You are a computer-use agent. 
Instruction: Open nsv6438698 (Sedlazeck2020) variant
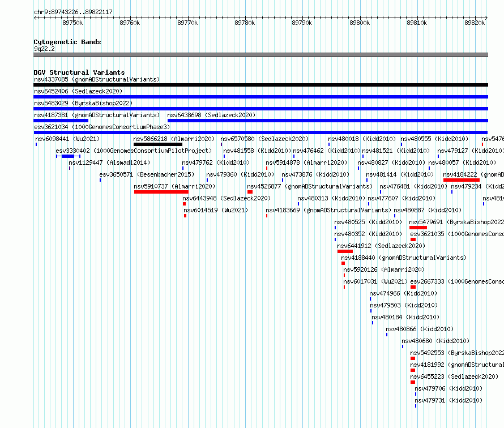(x=211, y=115)
